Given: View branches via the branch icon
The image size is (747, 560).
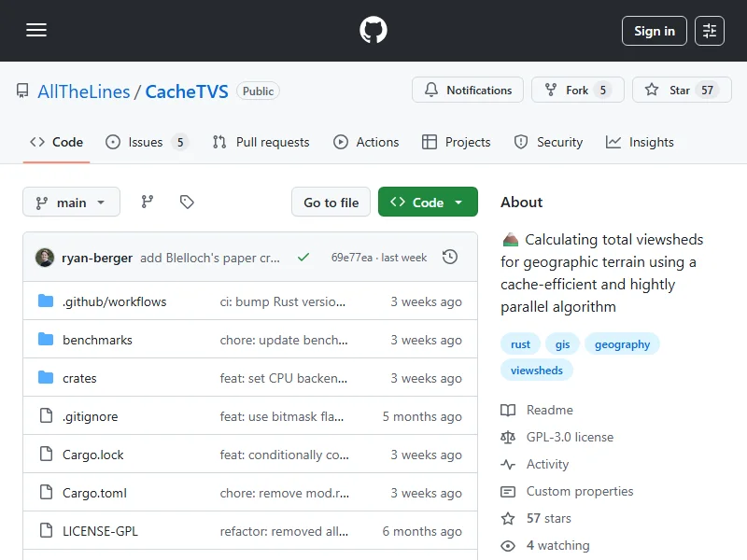Looking at the screenshot, I should pos(148,202).
